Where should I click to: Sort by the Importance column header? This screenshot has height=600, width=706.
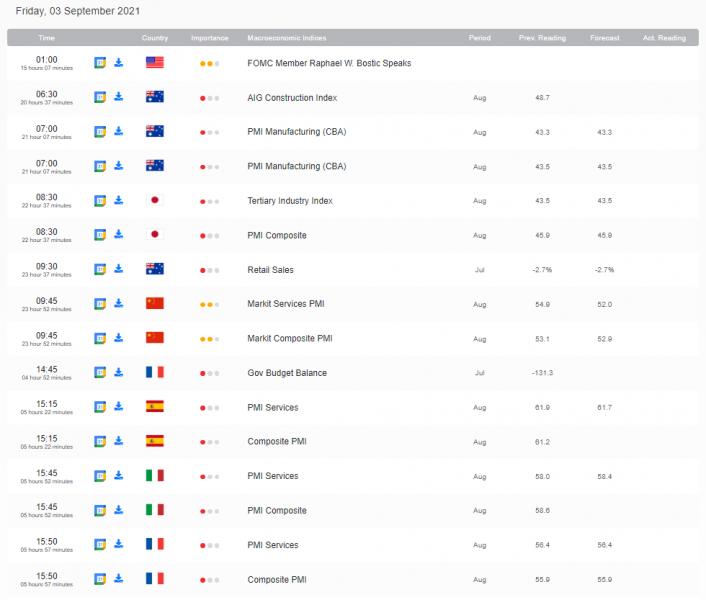[209, 38]
